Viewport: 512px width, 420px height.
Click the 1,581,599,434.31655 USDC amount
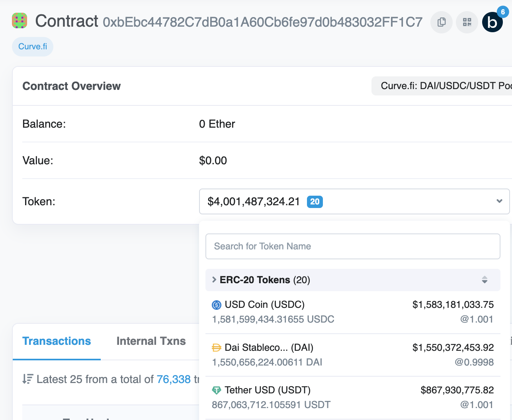[273, 319]
